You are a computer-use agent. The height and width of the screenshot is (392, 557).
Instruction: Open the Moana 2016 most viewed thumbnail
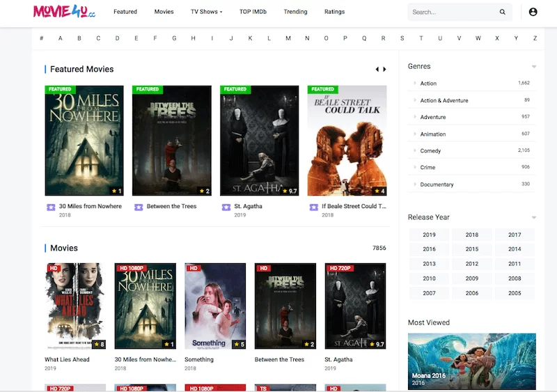472,361
